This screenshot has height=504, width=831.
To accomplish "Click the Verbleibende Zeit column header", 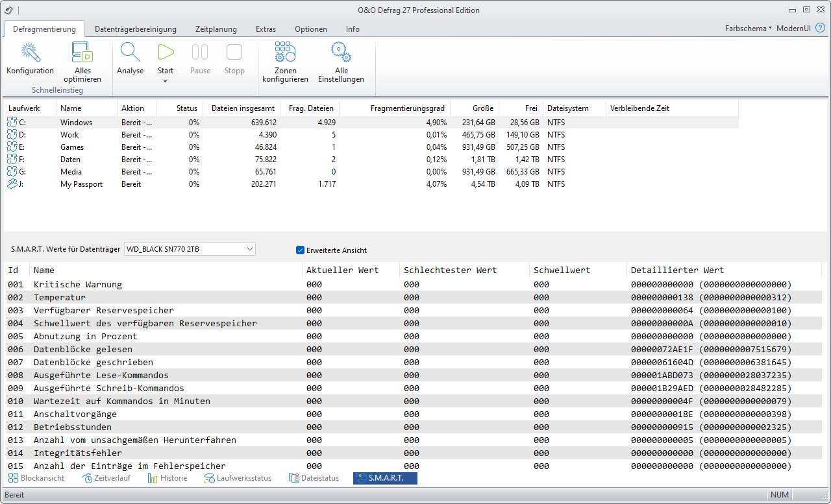I will [672, 108].
